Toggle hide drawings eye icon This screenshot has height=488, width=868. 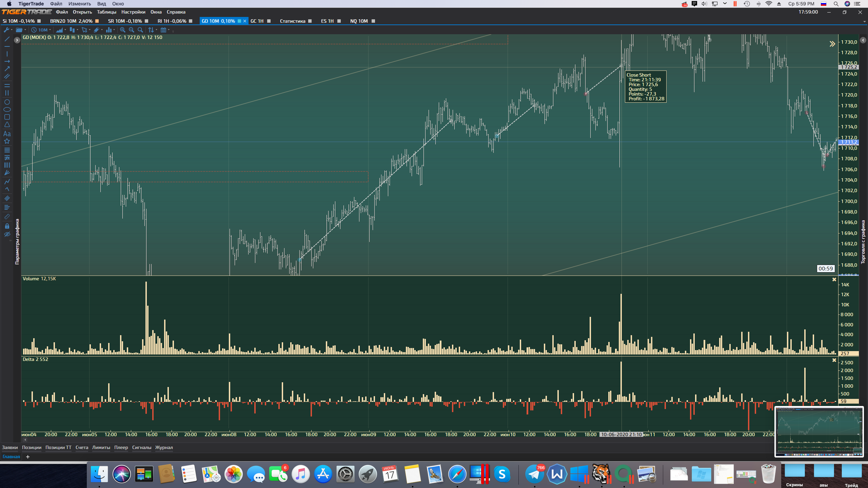pos(7,234)
